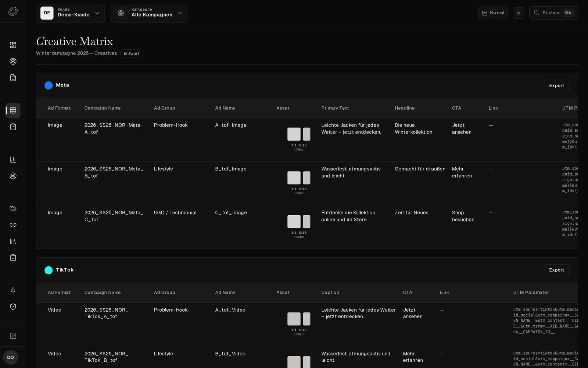The height and width of the screenshot is (368, 588).
Task: Click CTA cell 'Shop besuchen'
Action: click(463, 216)
